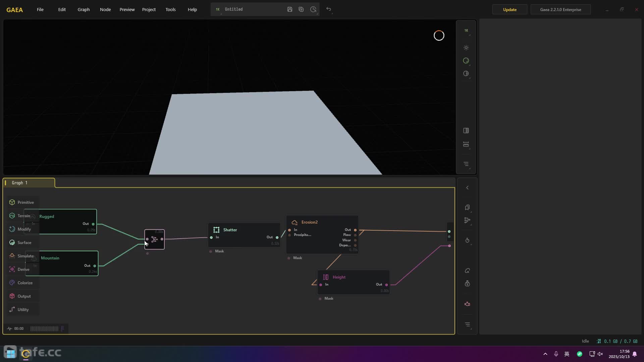Open the 1K resolution dropdown in viewport toolbar

point(466,31)
